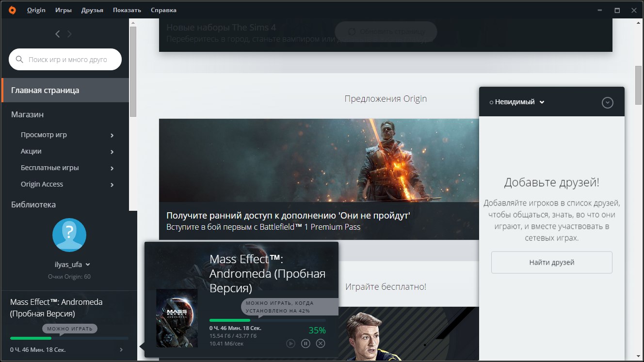Click the sidebar vertical scrollbar
644x362 pixels.
coord(133,72)
